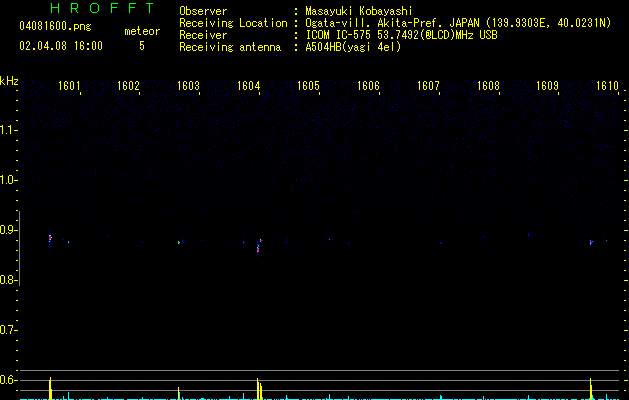Viewport: 629px width, 400px height.
Task: Click antenna value A504HB(yagi 4el)
Action: (x=353, y=47)
